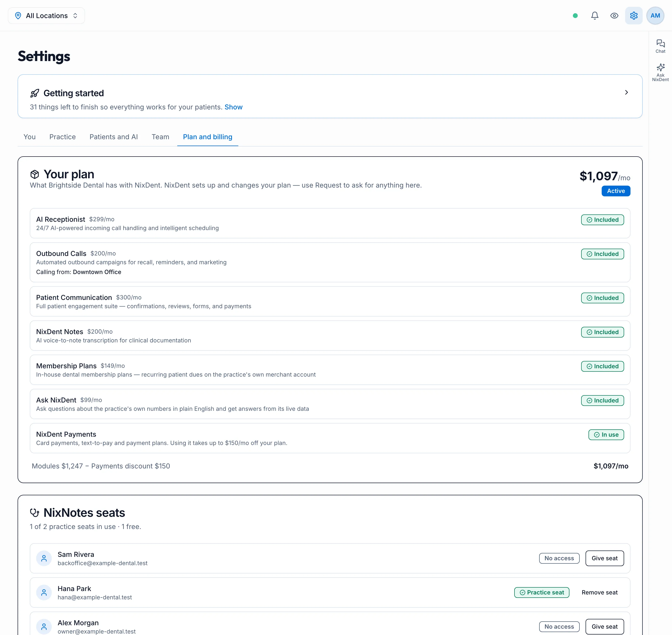Click the $1,097/mo total at bottom
Image resolution: width=672 pixels, height=635 pixels.
pos(611,466)
